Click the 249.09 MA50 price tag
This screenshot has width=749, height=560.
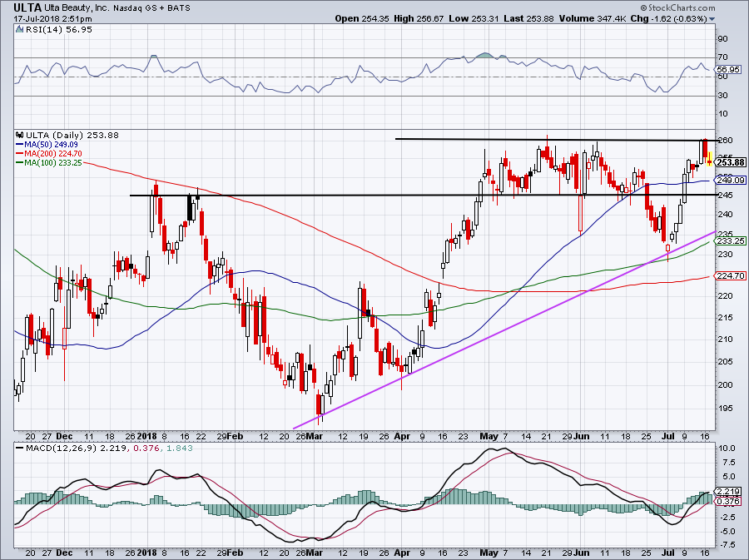731,181
